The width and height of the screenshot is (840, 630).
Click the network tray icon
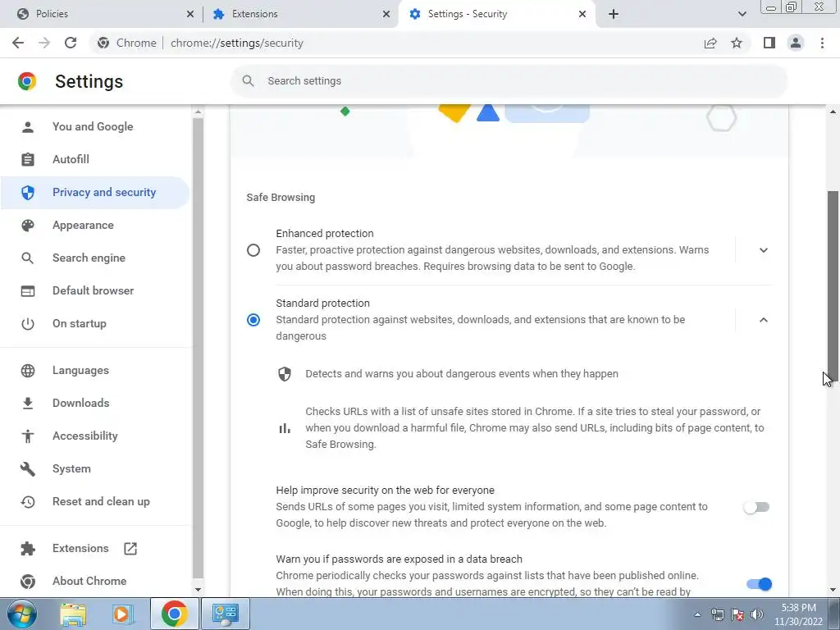click(x=717, y=614)
